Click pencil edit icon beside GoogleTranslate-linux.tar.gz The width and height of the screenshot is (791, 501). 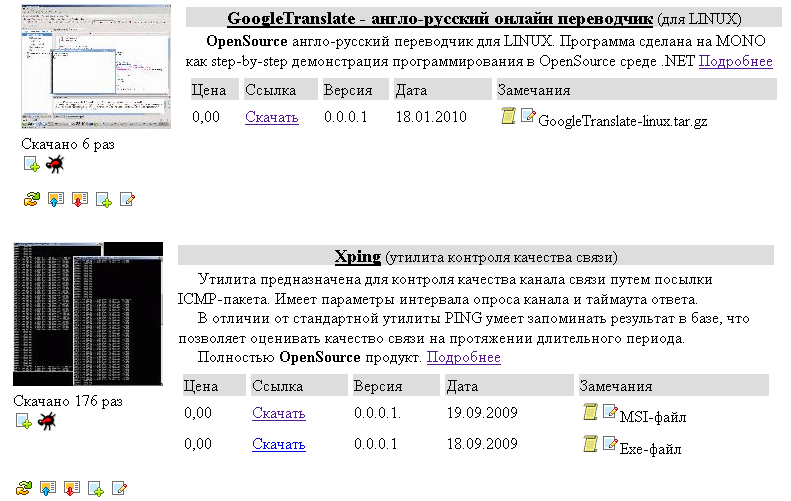[528, 116]
